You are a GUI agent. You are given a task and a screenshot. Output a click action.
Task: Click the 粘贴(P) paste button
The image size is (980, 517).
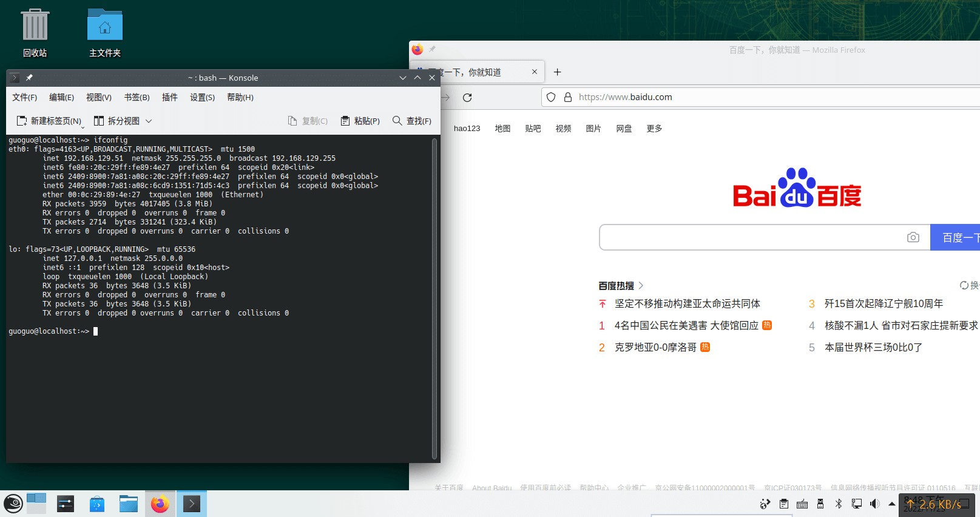[x=360, y=121]
